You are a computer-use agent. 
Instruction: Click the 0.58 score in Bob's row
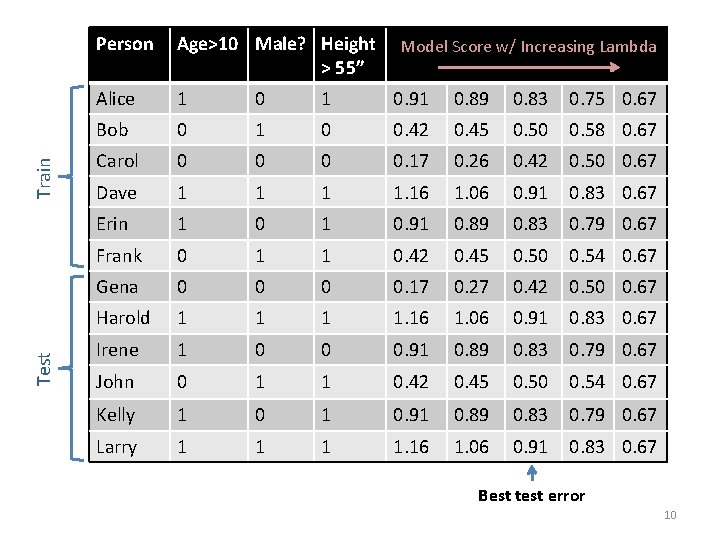pos(587,129)
